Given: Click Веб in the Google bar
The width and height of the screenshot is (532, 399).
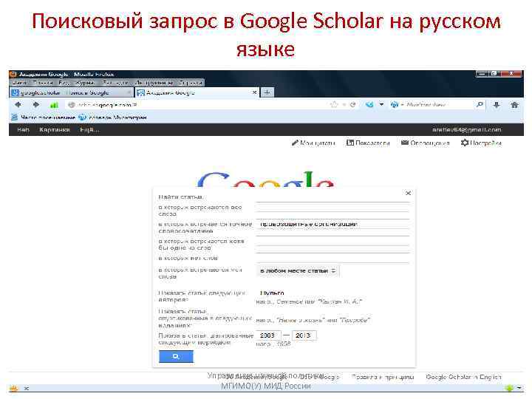Looking at the screenshot, I should pyautogui.click(x=23, y=129).
